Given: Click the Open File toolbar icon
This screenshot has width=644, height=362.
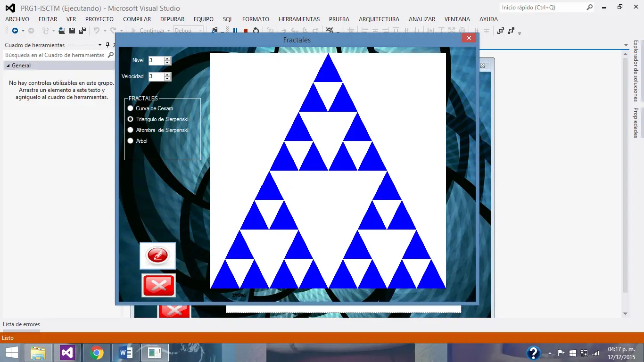Looking at the screenshot, I should (62, 31).
